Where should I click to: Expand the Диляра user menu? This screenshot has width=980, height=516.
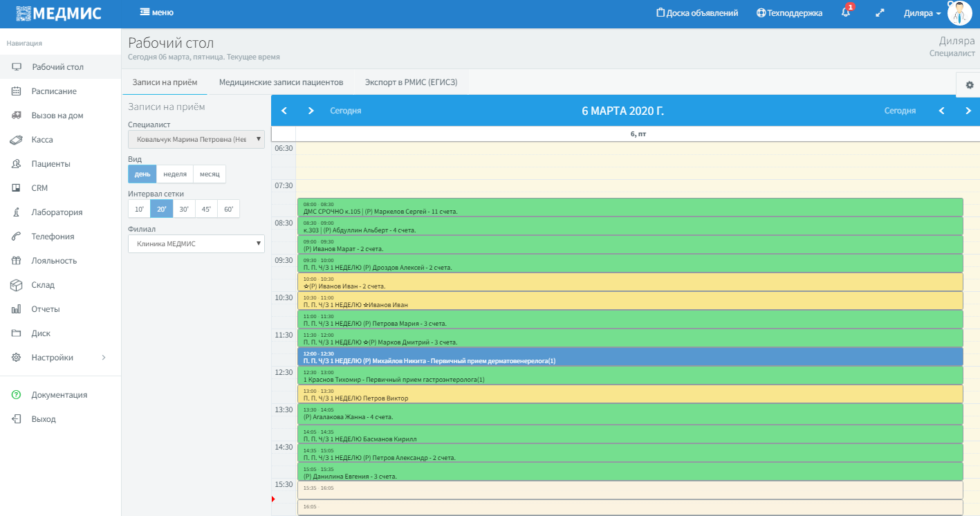click(x=923, y=13)
